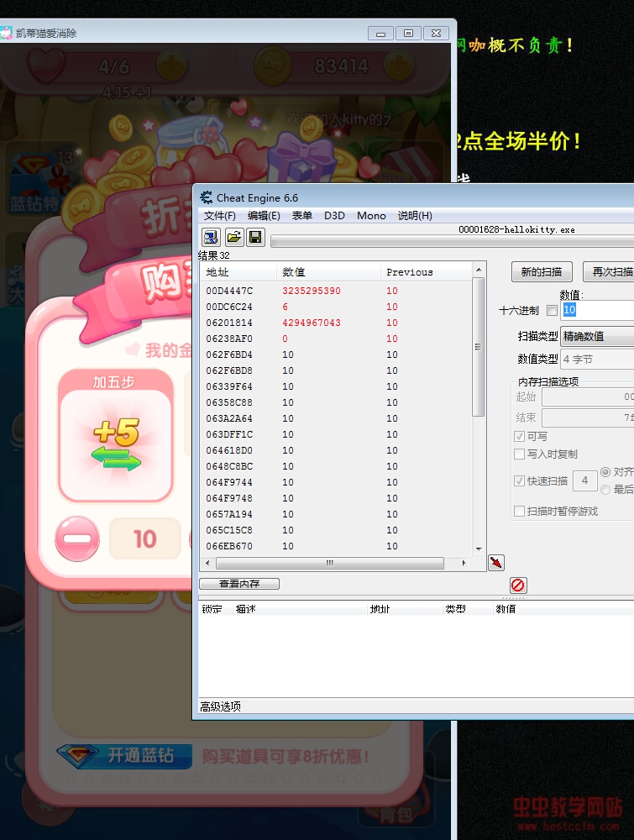
Task: Click the red no-entry clear list icon
Action: [x=518, y=585]
